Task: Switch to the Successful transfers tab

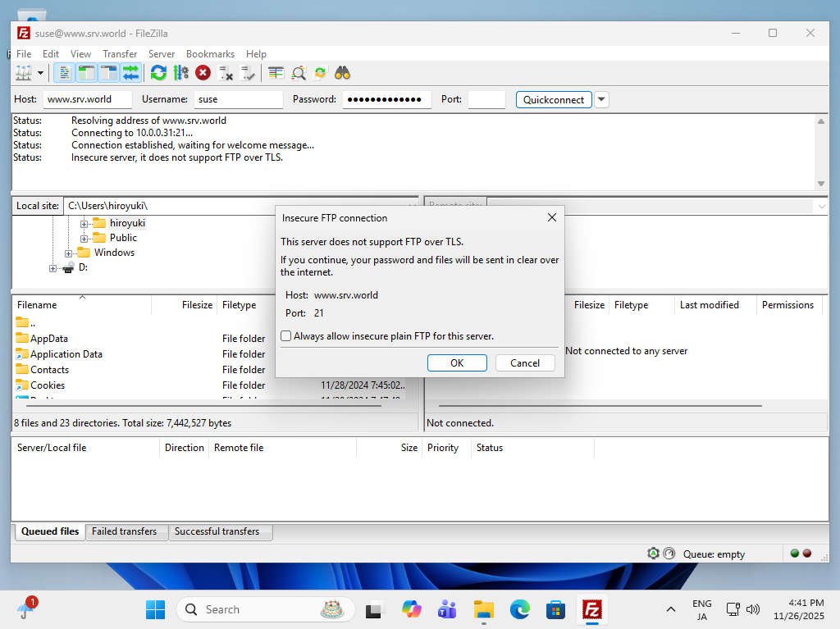Action: [x=217, y=531]
